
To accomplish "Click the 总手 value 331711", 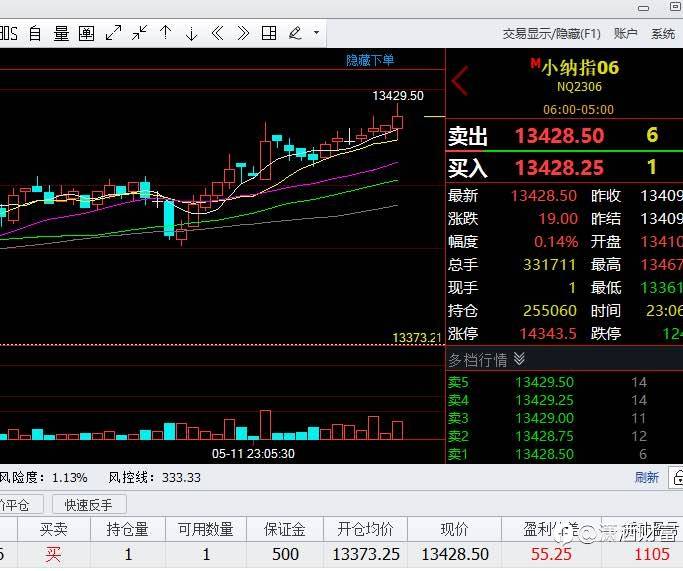I will tap(549, 265).
